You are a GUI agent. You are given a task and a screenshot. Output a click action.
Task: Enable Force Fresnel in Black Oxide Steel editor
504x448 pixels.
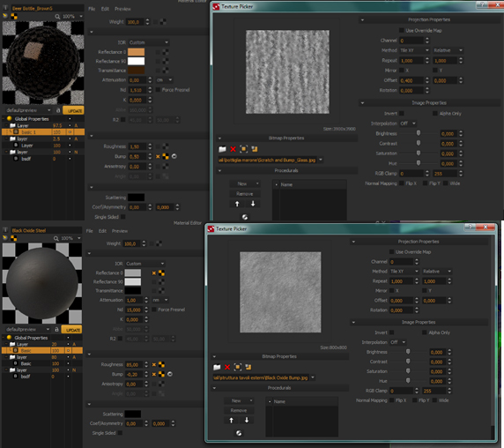coord(154,310)
